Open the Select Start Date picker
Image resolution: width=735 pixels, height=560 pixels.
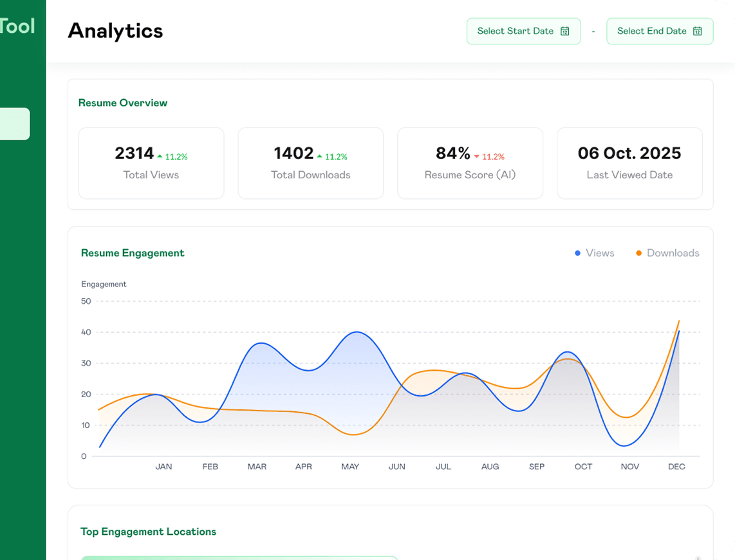click(x=524, y=32)
